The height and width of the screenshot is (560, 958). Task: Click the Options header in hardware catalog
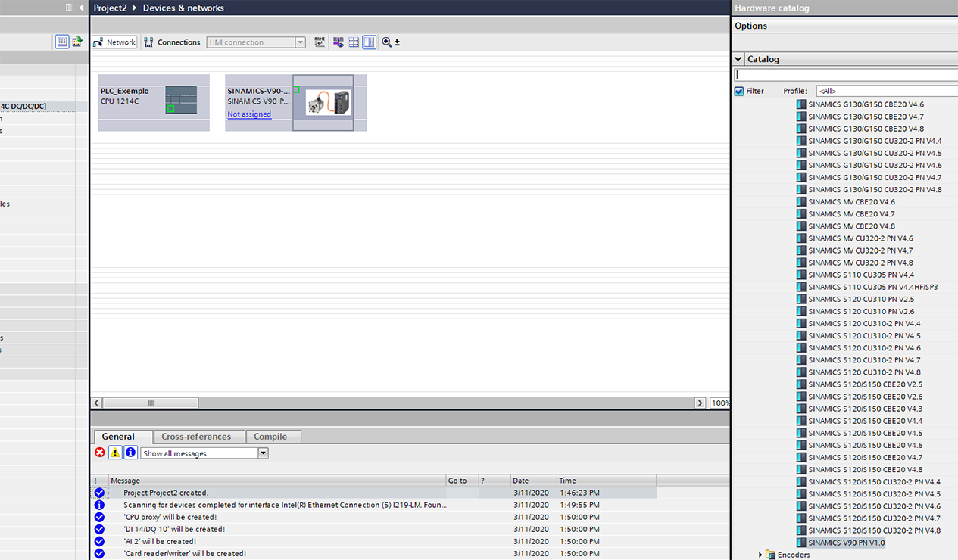point(750,26)
